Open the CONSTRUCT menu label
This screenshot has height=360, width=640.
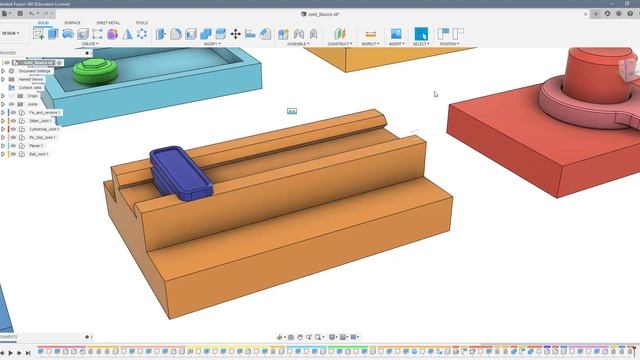(x=340, y=44)
